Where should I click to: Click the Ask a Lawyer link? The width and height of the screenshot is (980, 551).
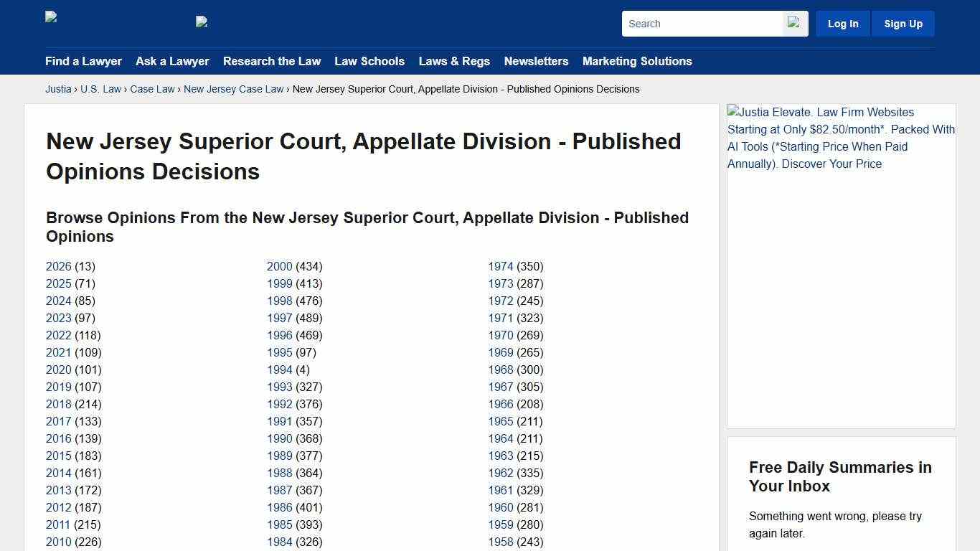(x=172, y=62)
